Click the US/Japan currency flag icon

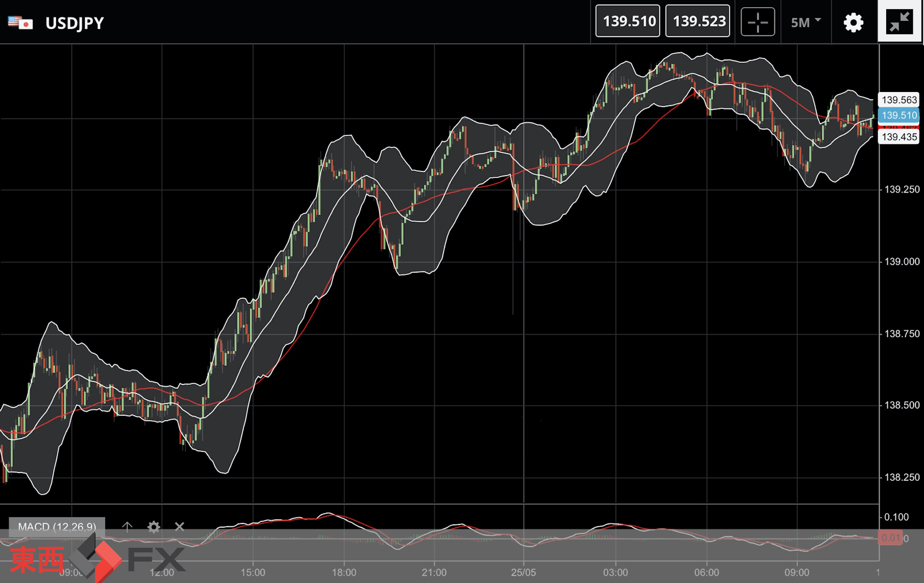tap(20, 23)
